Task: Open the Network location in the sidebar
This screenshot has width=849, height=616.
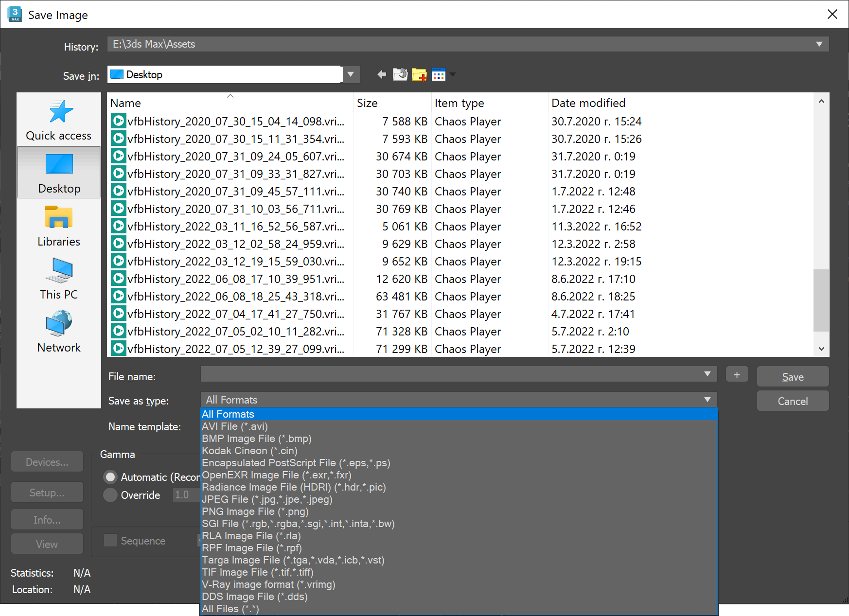Action: (x=59, y=332)
